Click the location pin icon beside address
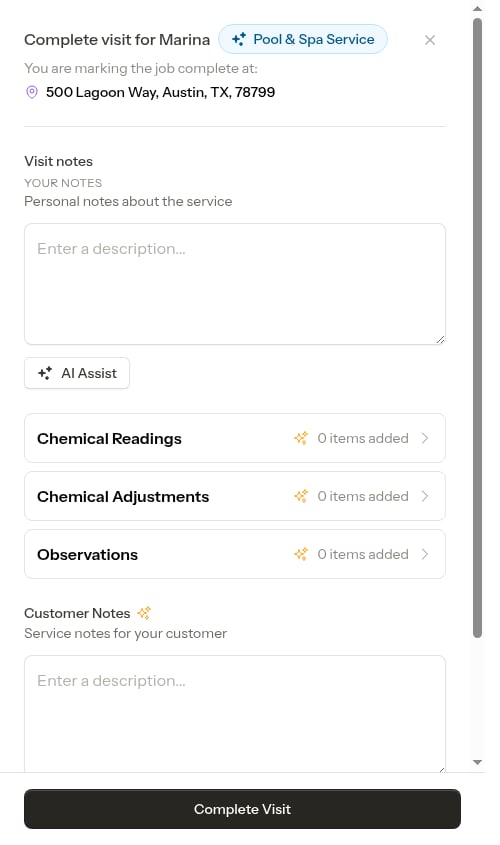The width and height of the screenshot is (500, 845). point(32,92)
